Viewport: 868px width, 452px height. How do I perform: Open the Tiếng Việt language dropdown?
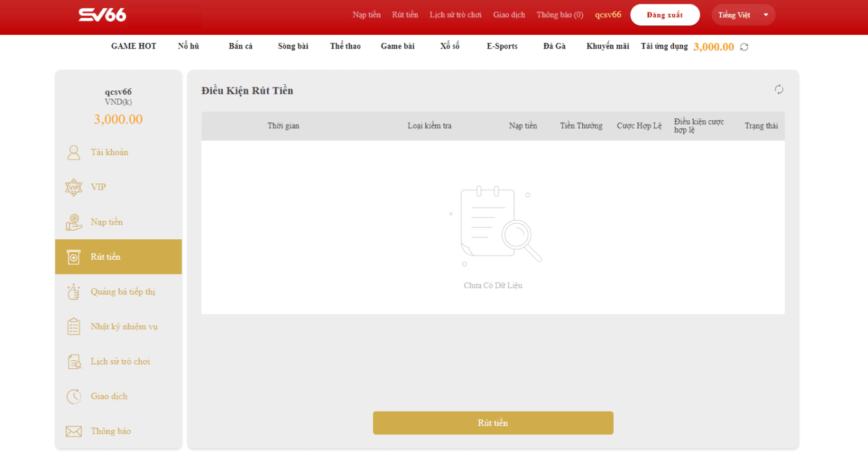pyautogui.click(x=743, y=15)
